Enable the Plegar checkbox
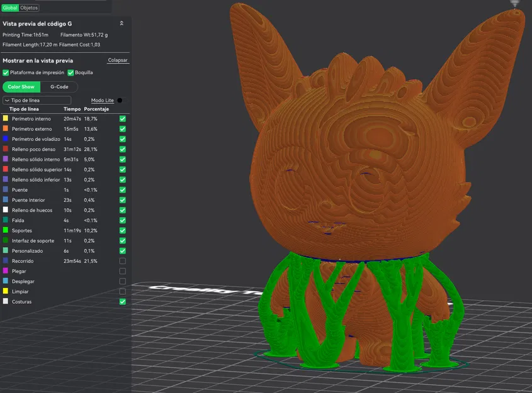 pyautogui.click(x=122, y=271)
